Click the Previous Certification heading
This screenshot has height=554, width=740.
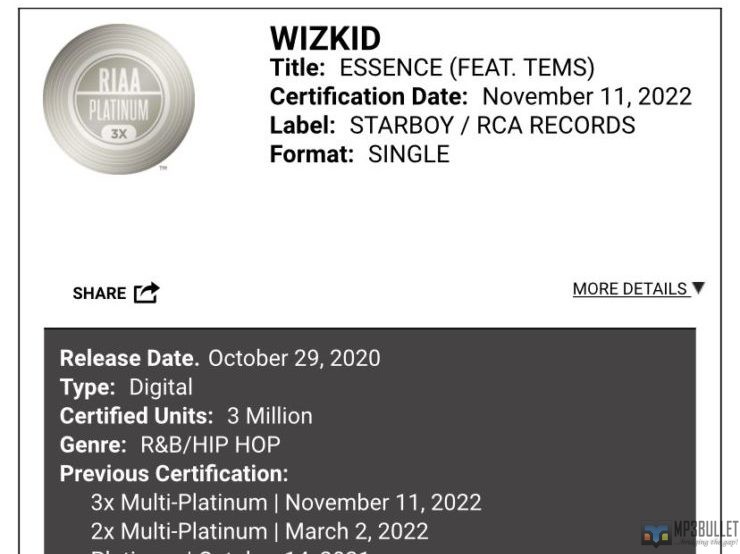point(174,473)
